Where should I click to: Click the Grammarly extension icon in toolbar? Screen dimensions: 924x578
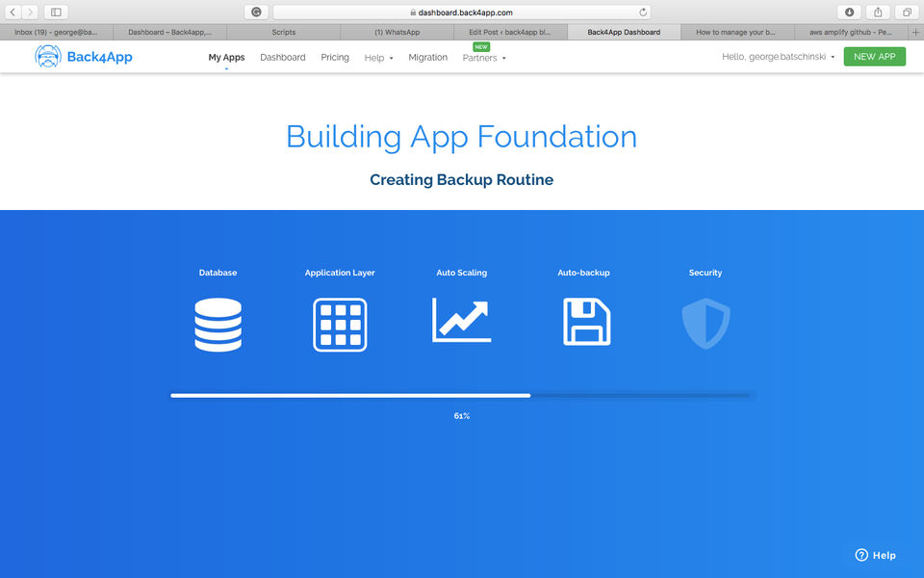256,12
